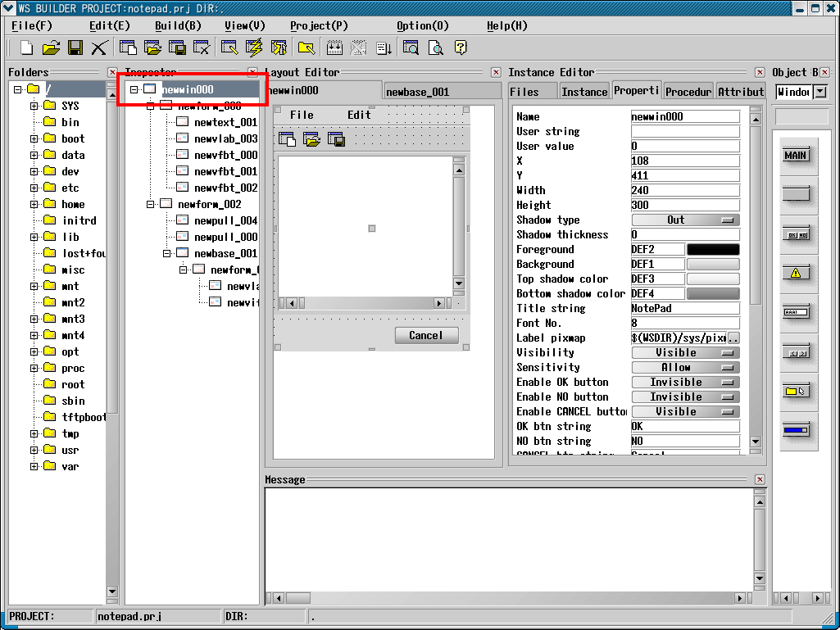Collapse the newform_002 tree node
Viewport: 840px width, 630px height.
click(150, 204)
